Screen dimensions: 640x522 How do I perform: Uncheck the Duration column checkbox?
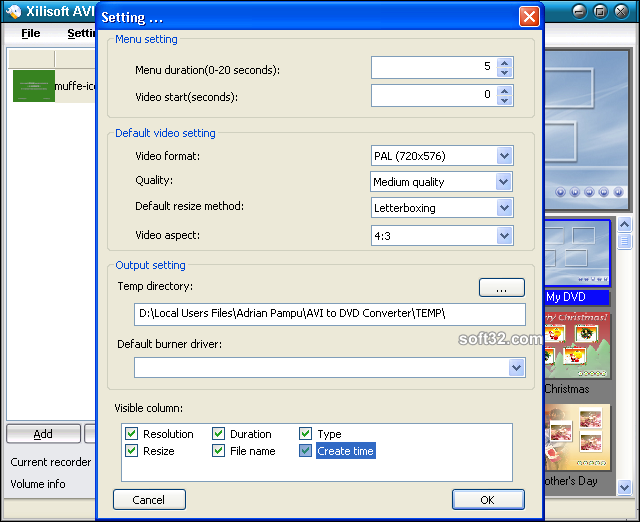click(218, 433)
